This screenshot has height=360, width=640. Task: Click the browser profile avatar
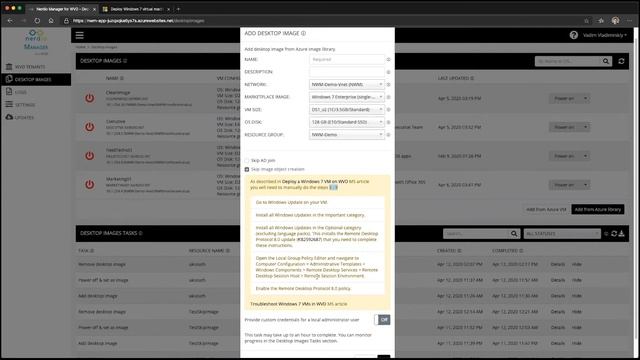616,20
